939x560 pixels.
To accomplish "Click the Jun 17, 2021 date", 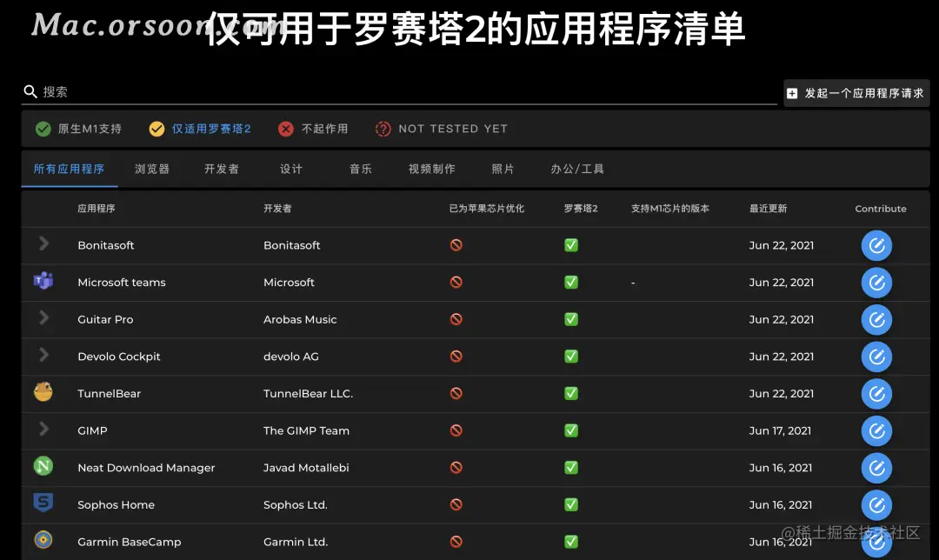I will click(x=780, y=430).
